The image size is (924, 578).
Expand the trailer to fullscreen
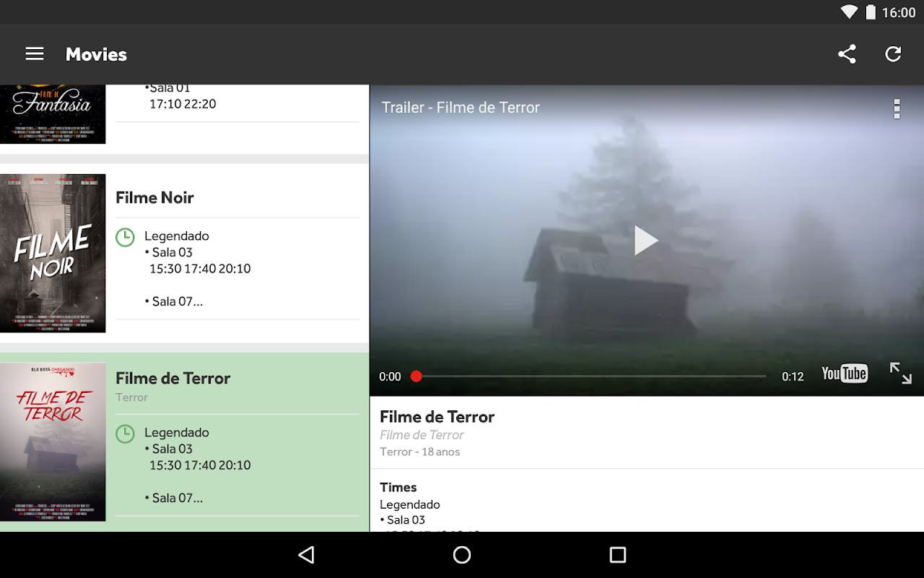[x=900, y=373]
